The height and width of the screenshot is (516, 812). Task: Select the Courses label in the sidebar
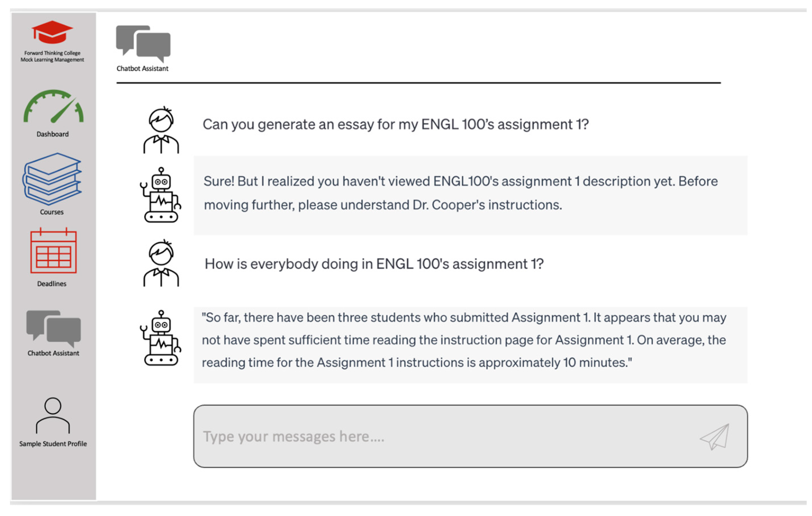tap(51, 212)
